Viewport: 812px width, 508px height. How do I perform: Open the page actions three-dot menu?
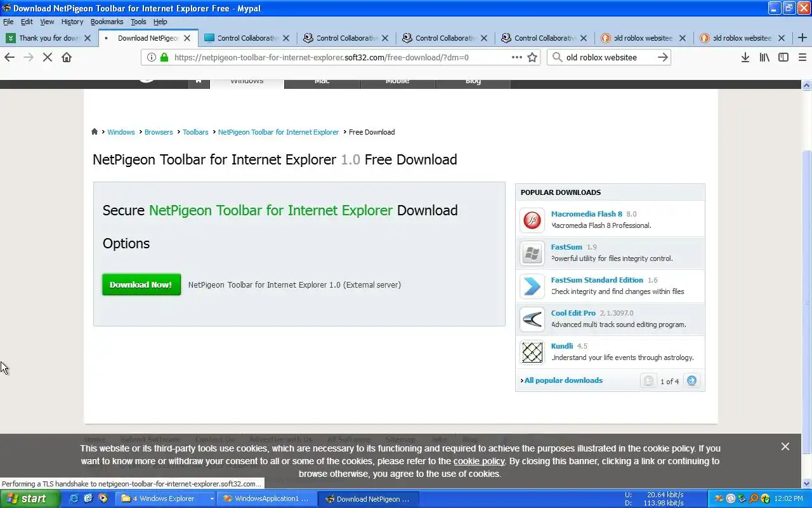tap(517, 57)
